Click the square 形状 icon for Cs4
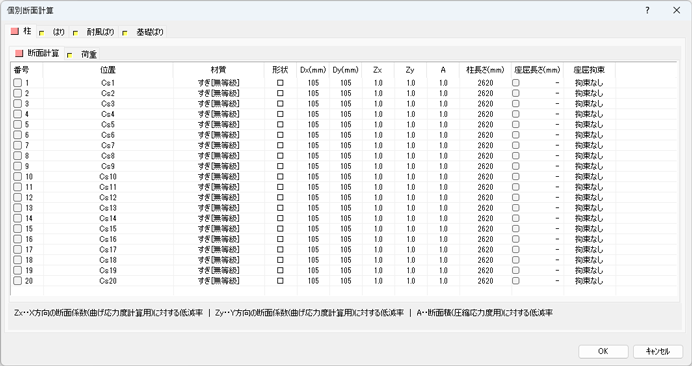The image size is (692, 366). [280, 114]
